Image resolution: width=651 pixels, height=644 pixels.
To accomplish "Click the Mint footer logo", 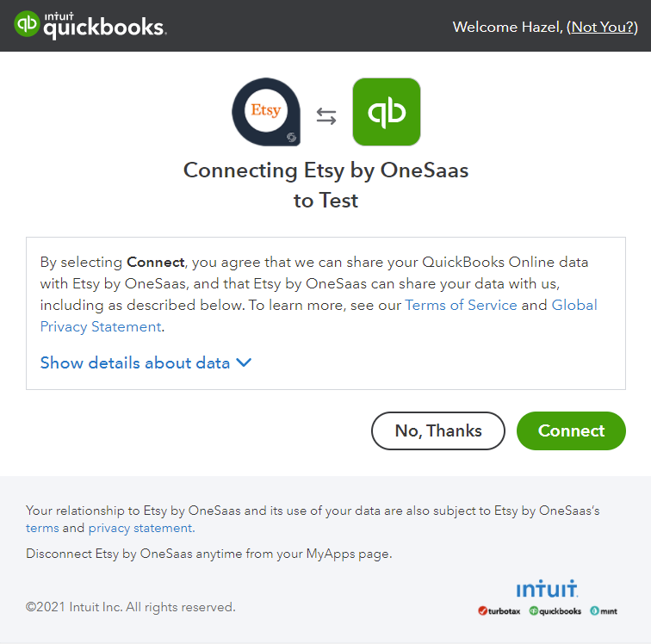I will point(604,611).
